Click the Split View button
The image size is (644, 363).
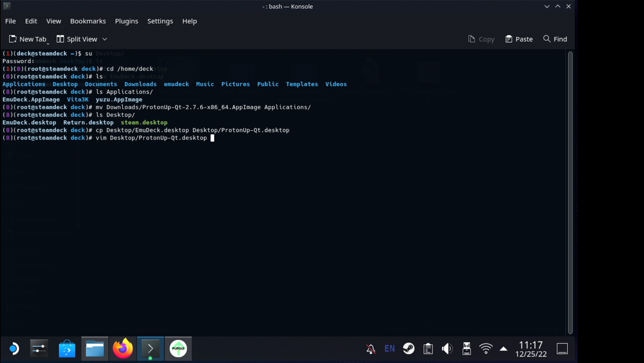pyautogui.click(x=77, y=39)
